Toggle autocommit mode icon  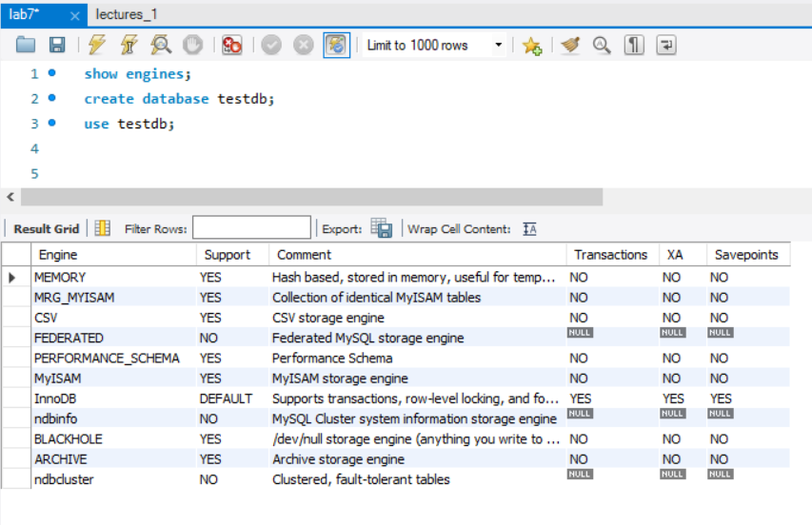(x=337, y=45)
